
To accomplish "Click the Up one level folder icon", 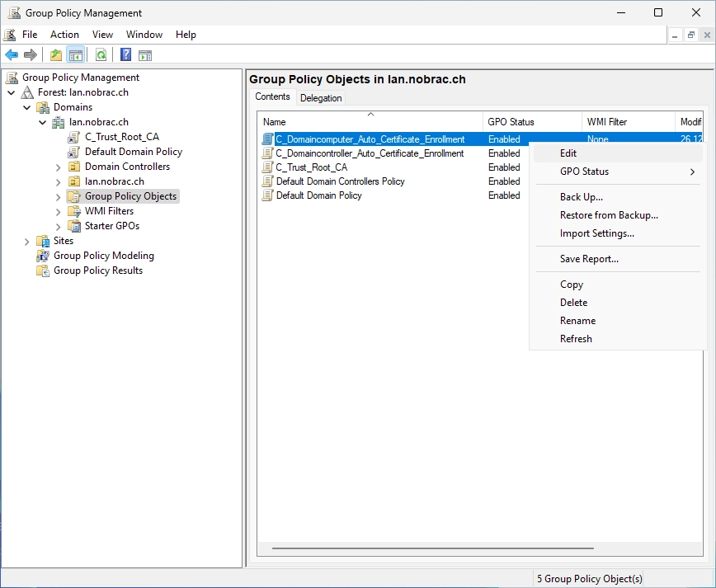I will (x=56, y=55).
